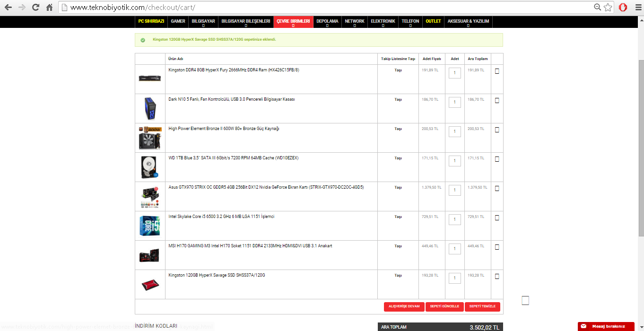The width and height of the screenshot is (644, 331).
Task: Expand the NETWORK menu
Action: [x=355, y=21]
